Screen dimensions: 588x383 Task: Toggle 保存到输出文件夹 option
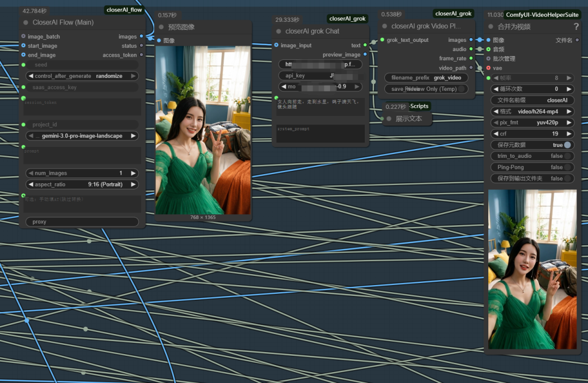(x=568, y=178)
